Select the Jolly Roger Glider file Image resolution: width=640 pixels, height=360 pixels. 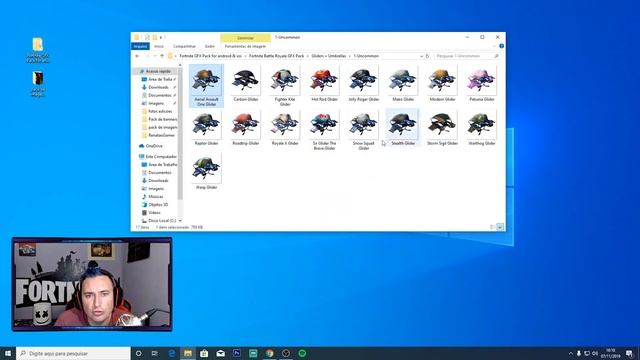click(x=364, y=84)
